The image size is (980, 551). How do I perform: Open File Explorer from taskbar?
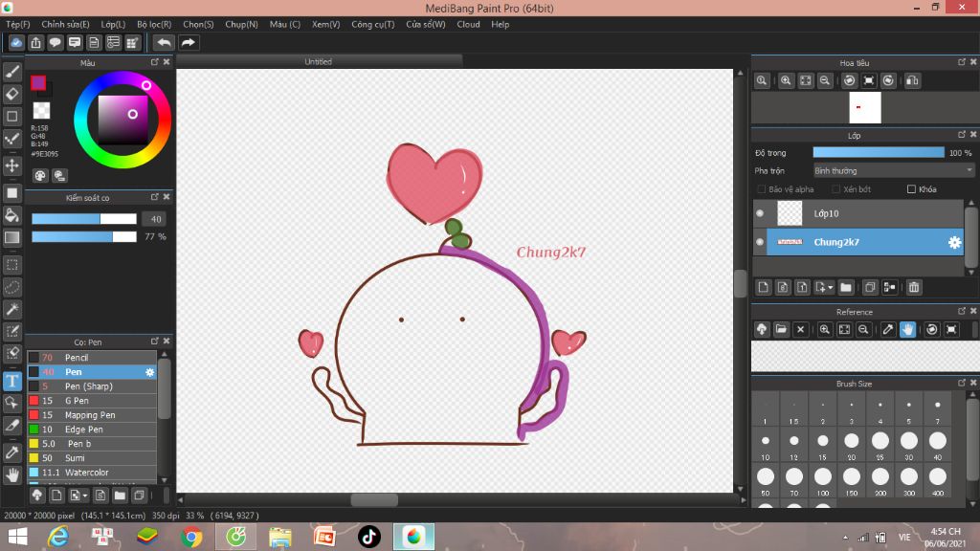click(x=280, y=537)
